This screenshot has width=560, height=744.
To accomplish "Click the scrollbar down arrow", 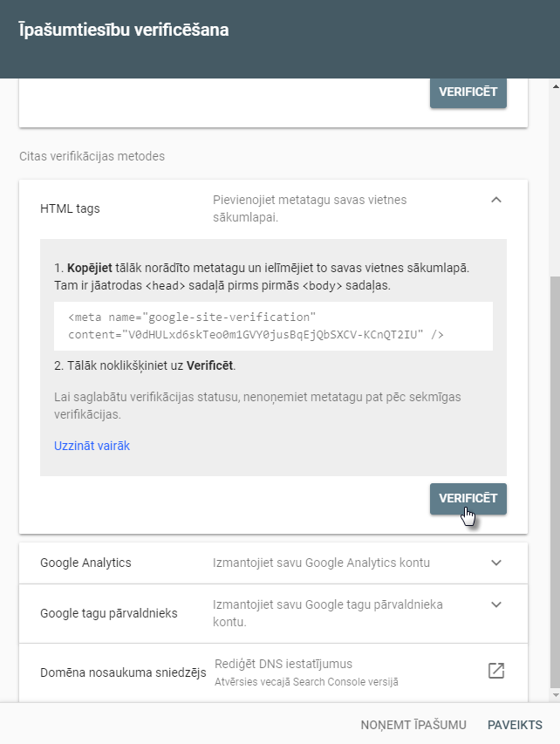I will [556, 695].
